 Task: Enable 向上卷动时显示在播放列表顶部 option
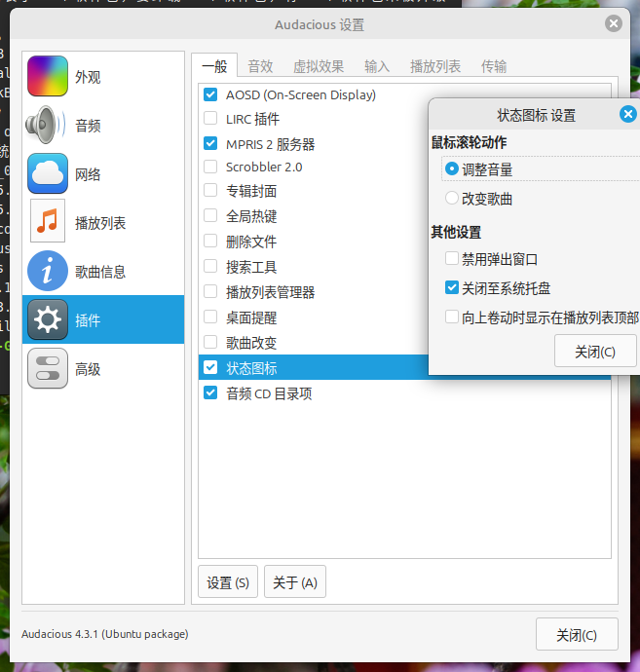(452, 317)
